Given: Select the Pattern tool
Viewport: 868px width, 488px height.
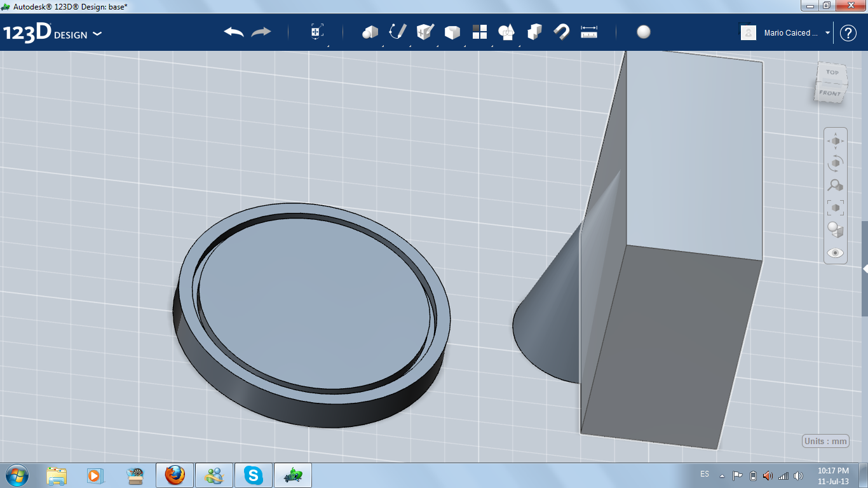Looking at the screenshot, I should pos(480,32).
